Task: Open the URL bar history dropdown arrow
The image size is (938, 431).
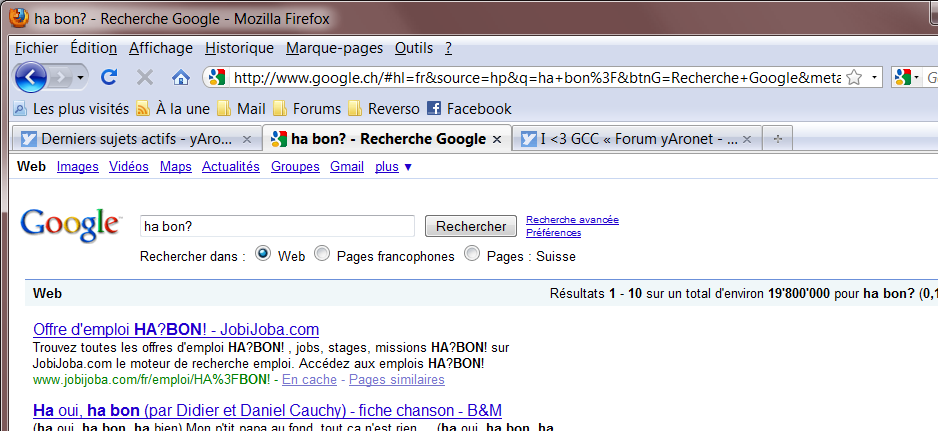Action: tap(875, 77)
